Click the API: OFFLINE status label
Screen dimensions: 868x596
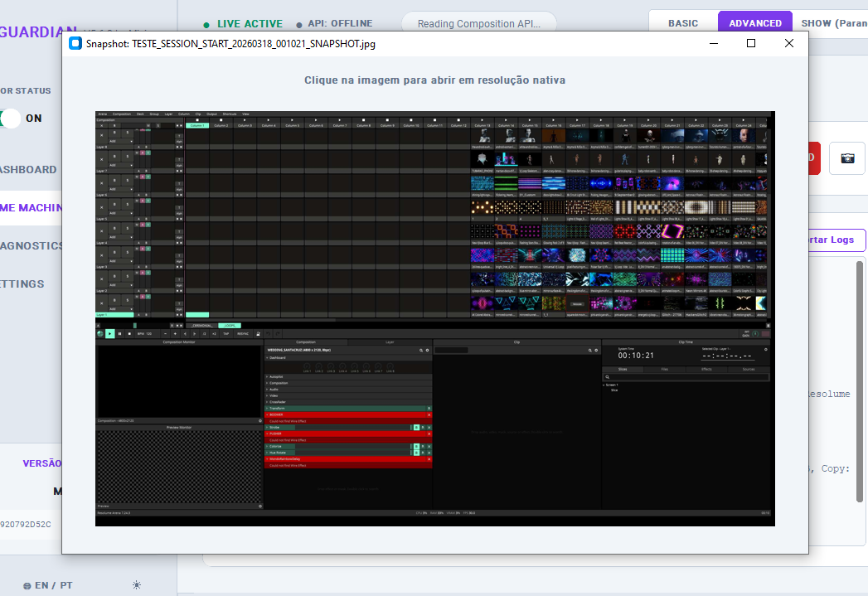tap(334, 24)
